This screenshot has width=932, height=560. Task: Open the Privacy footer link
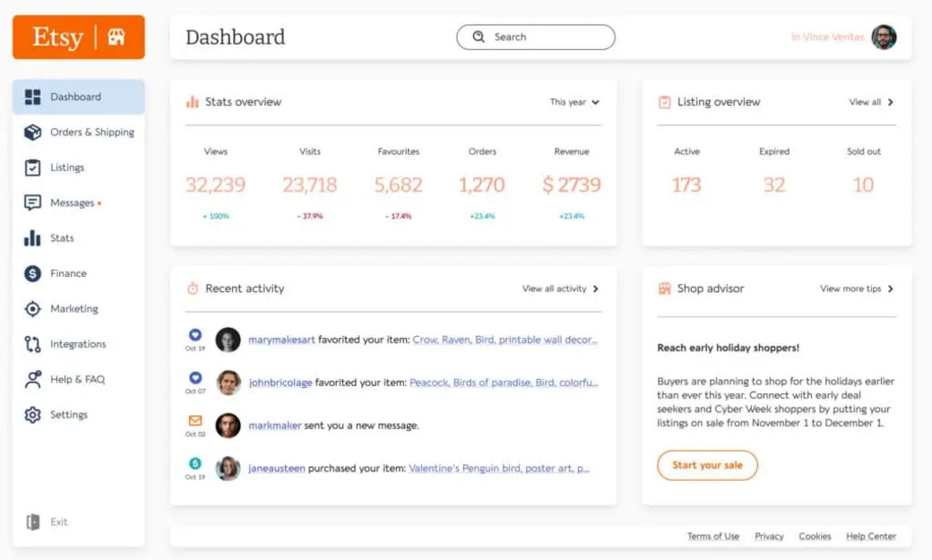click(x=769, y=536)
